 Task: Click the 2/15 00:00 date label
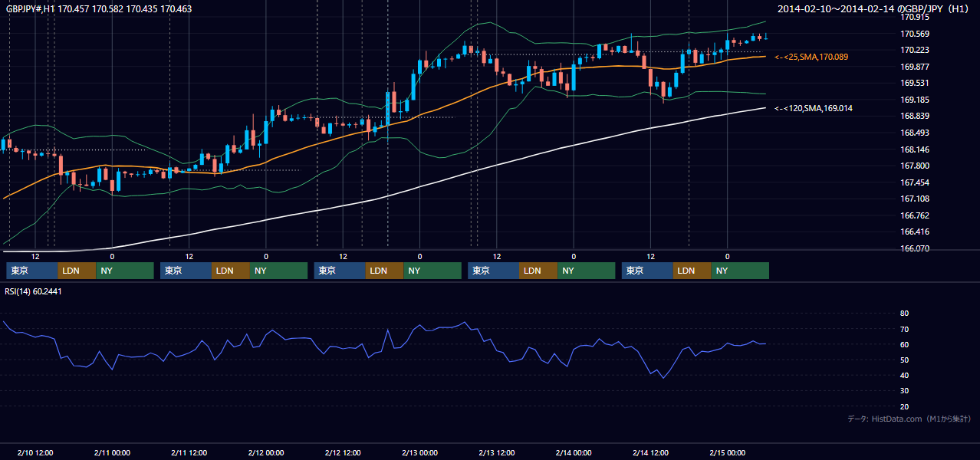727,452
